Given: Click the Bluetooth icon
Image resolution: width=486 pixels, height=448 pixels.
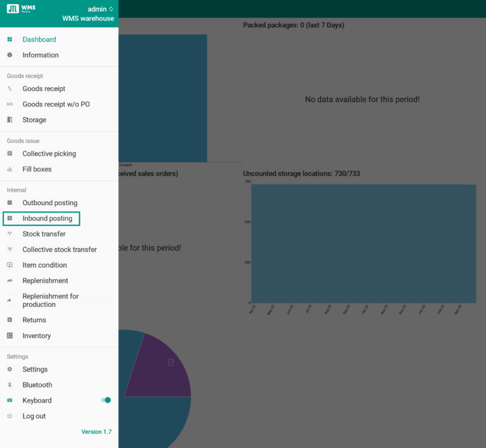Looking at the screenshot, I should point(9,385).
